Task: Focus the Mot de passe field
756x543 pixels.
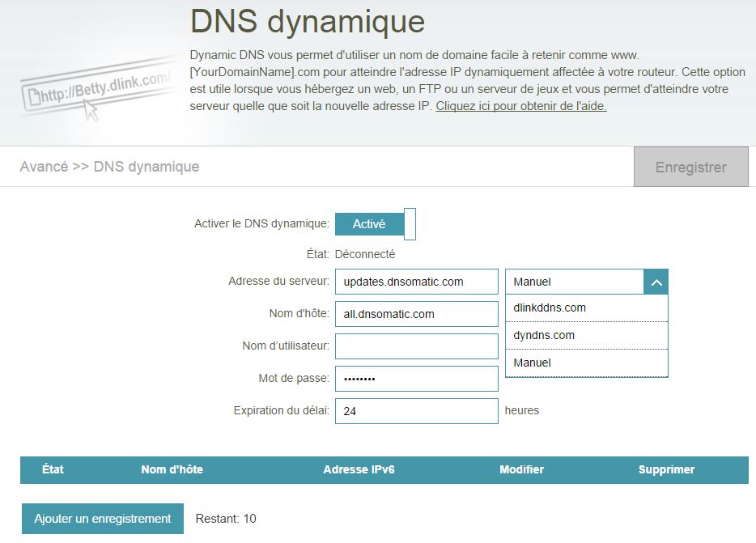Action: [x=416, y=379]
